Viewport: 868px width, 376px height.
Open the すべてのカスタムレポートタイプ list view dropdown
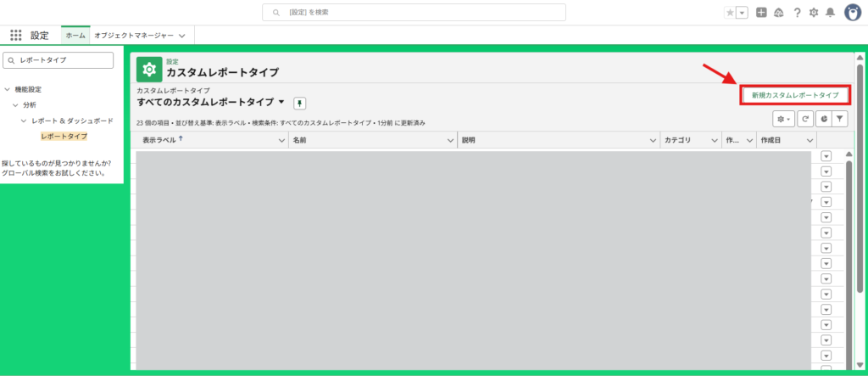click(x=281, y=102)
